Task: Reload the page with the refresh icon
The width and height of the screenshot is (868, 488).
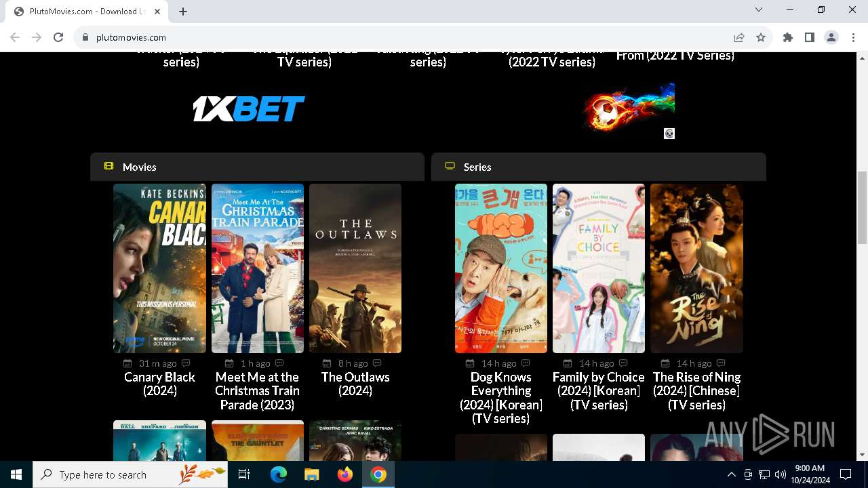Action: 58,37
